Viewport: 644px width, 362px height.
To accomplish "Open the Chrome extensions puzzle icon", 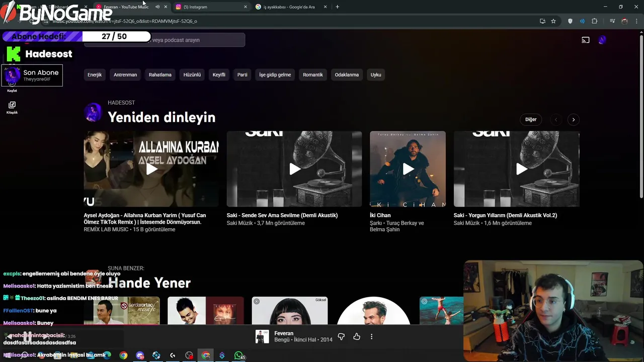I will [x=595, y=21].
